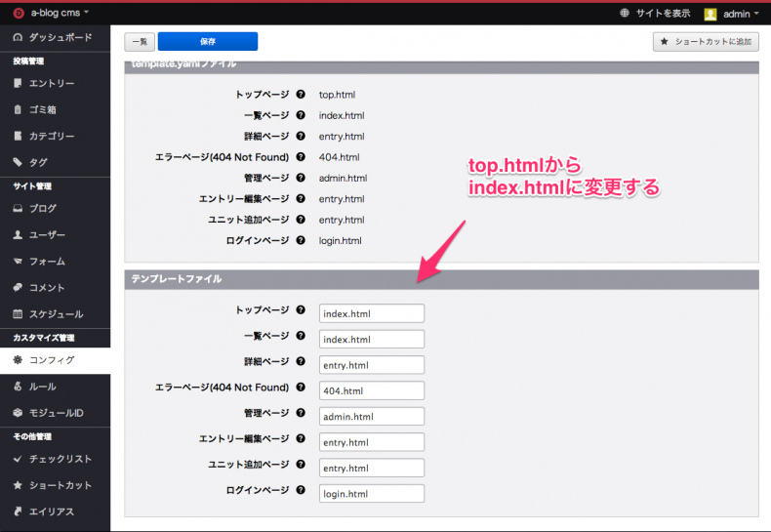Click the スケジュール calendar icon

tap(18, 314)
